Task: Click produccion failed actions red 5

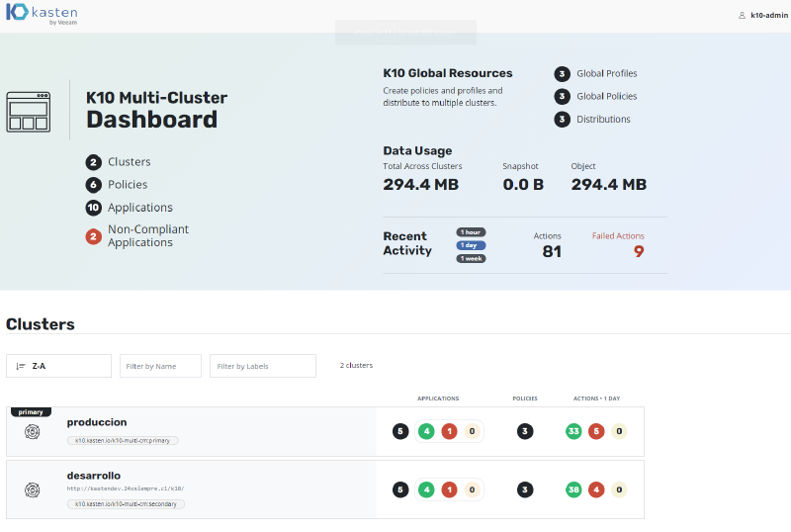Action: [x=596, y=431]
